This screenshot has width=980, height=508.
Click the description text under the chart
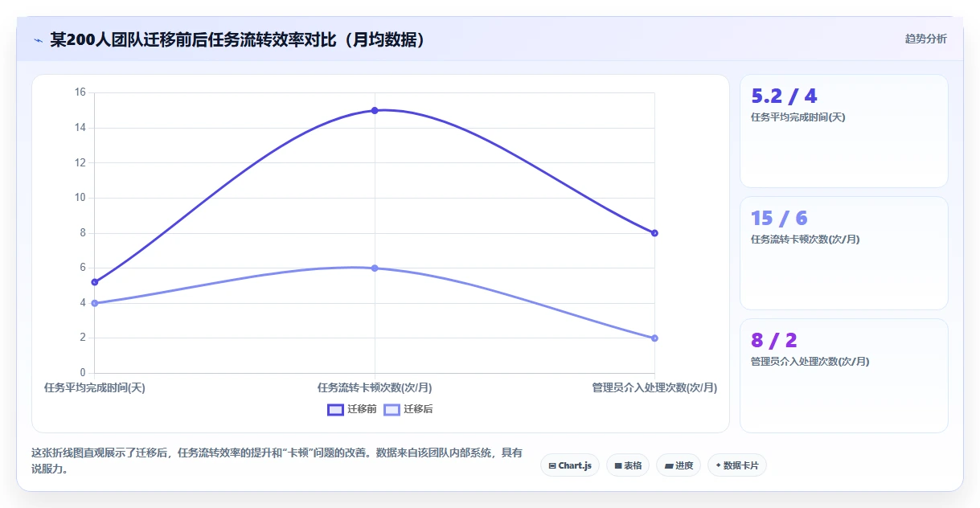pyautogui.click(x=277, y=461)
